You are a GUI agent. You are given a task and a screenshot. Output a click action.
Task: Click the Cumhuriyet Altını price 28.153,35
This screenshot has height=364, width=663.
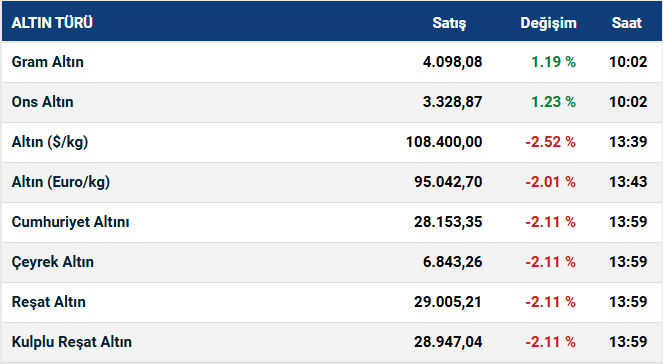pyautogui.click(x=448, y=222)
